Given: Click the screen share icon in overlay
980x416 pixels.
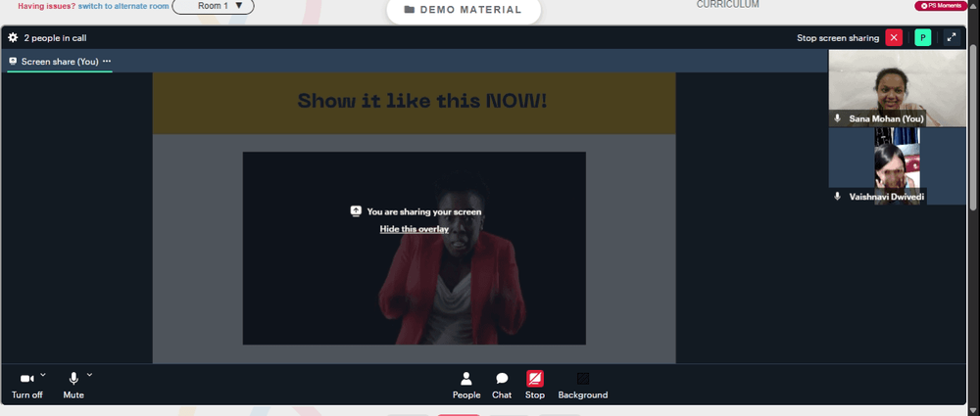Looking at the screenshot, I should tap(356, 211).
